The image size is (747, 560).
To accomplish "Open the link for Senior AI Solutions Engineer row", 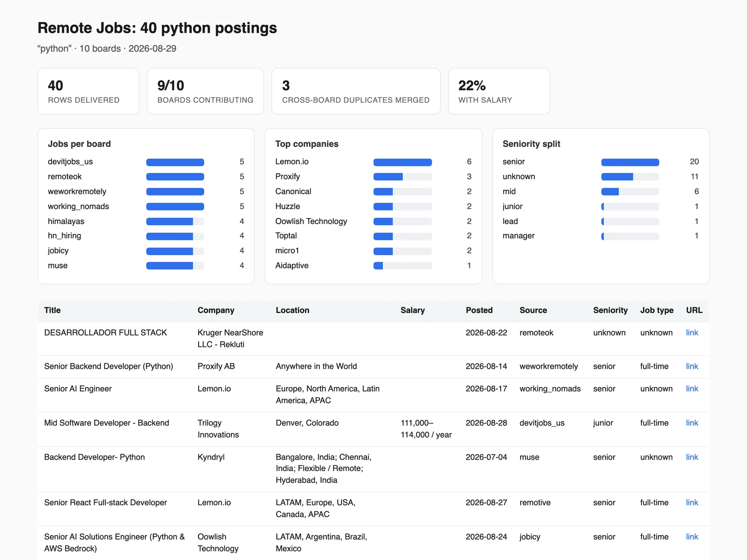I will (692, 537).
